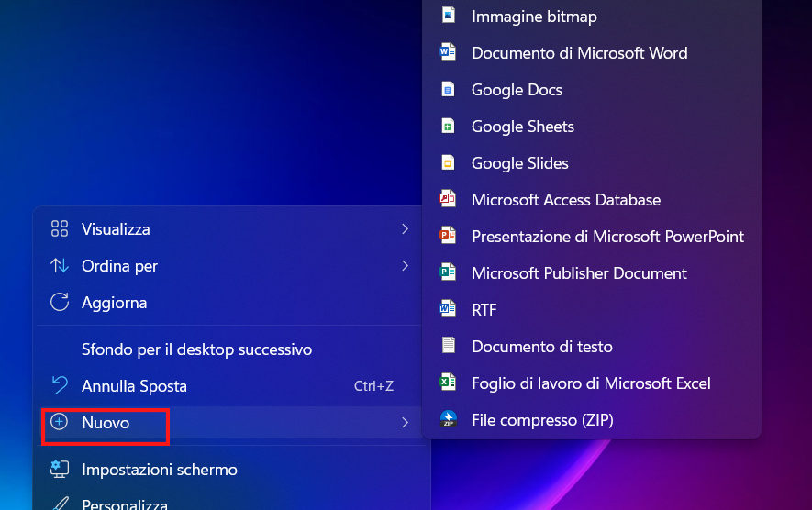This screenshot has height=510, width=812.
Task: Click the Excel worksheet icon
Action: [448, 383]
